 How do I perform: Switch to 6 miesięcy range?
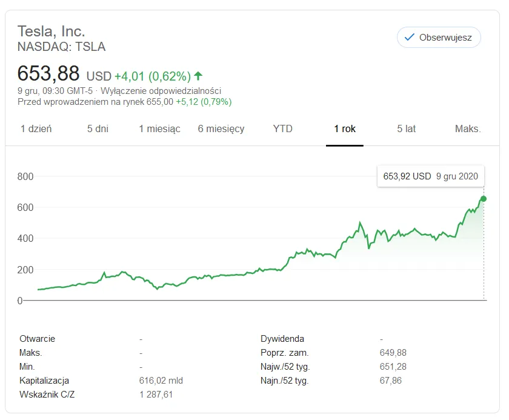(221, 129)
